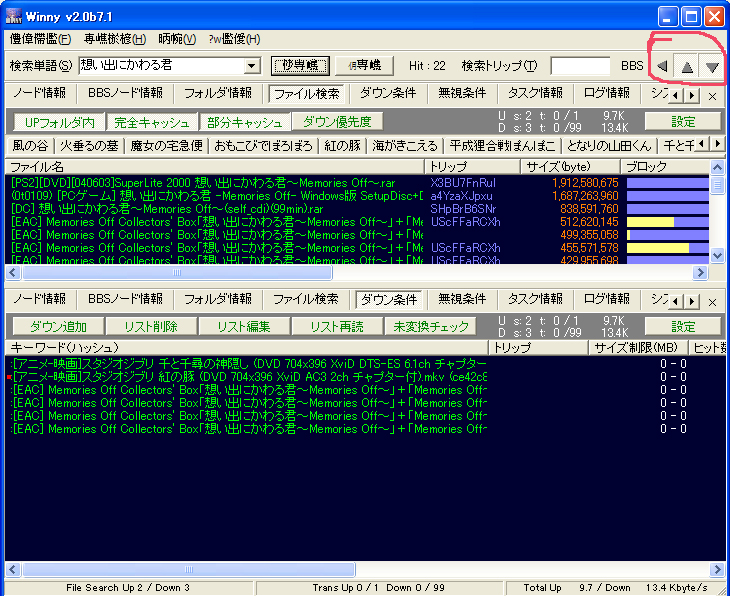
Task: Select 千と千尋の神隠し download entry
Action: point(248,364)
